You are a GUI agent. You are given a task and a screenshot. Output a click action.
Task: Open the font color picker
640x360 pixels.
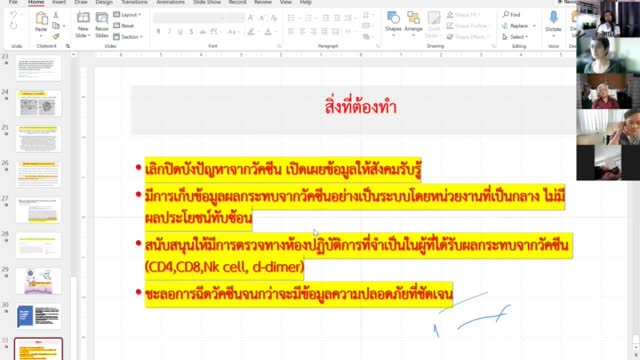click(268, 31)
